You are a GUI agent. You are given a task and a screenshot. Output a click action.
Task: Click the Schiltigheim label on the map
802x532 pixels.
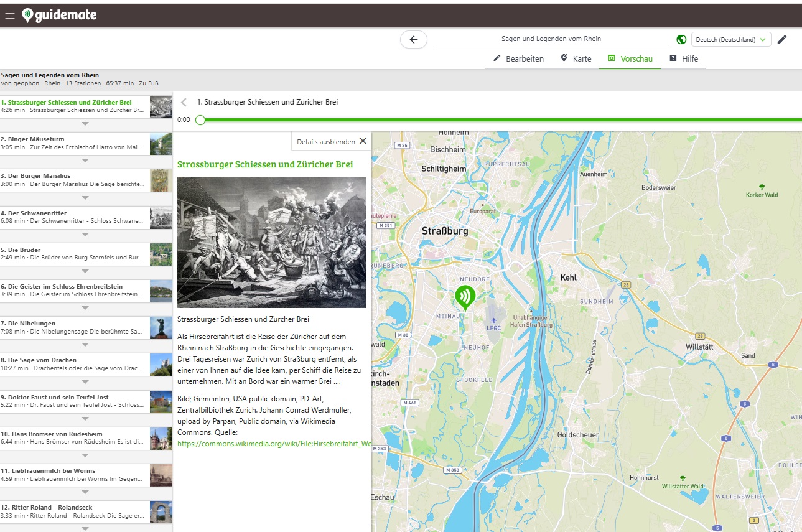(444, 169)
